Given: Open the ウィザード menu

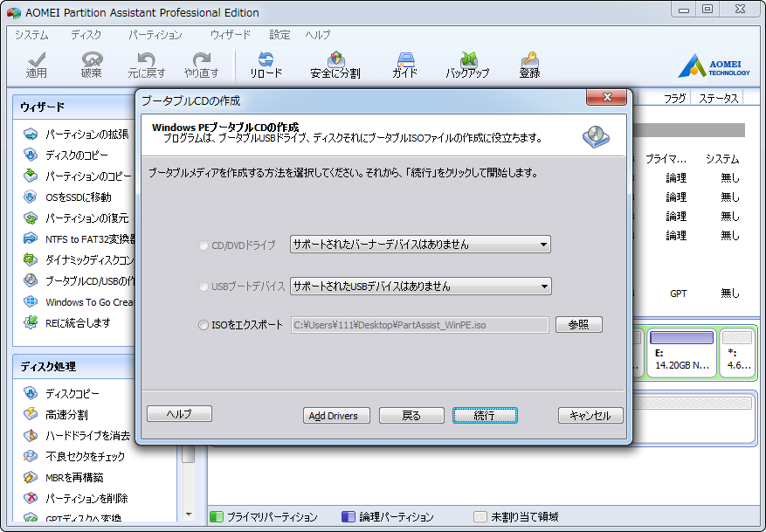Looking at the screenshot, I should point(230,35).
